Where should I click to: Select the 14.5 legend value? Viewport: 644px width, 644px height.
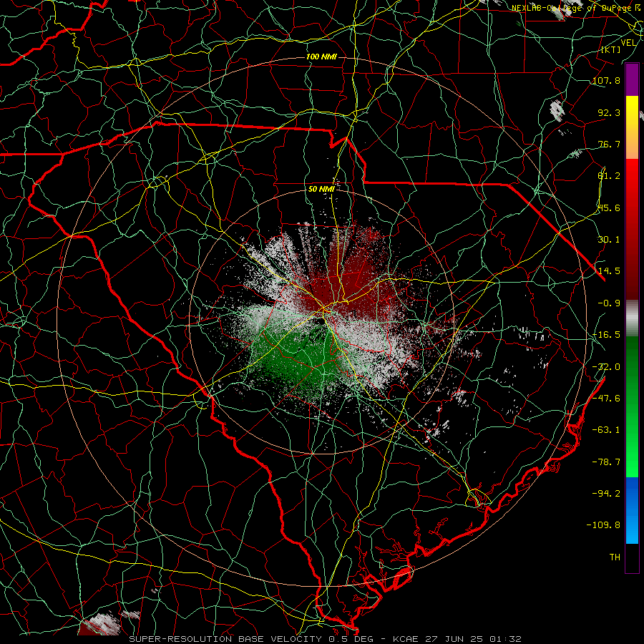tap(609, 271)
